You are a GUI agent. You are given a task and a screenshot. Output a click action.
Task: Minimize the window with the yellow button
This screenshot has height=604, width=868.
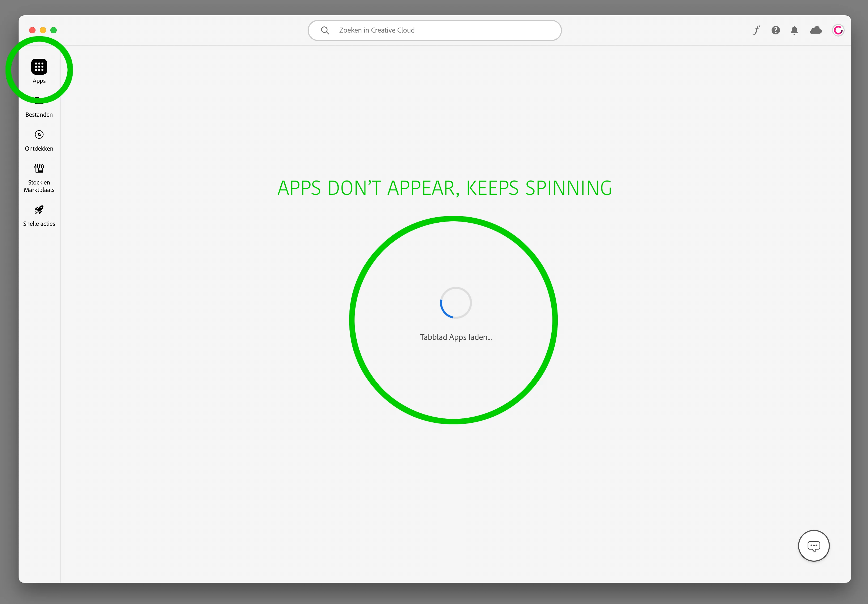[43, 30]
